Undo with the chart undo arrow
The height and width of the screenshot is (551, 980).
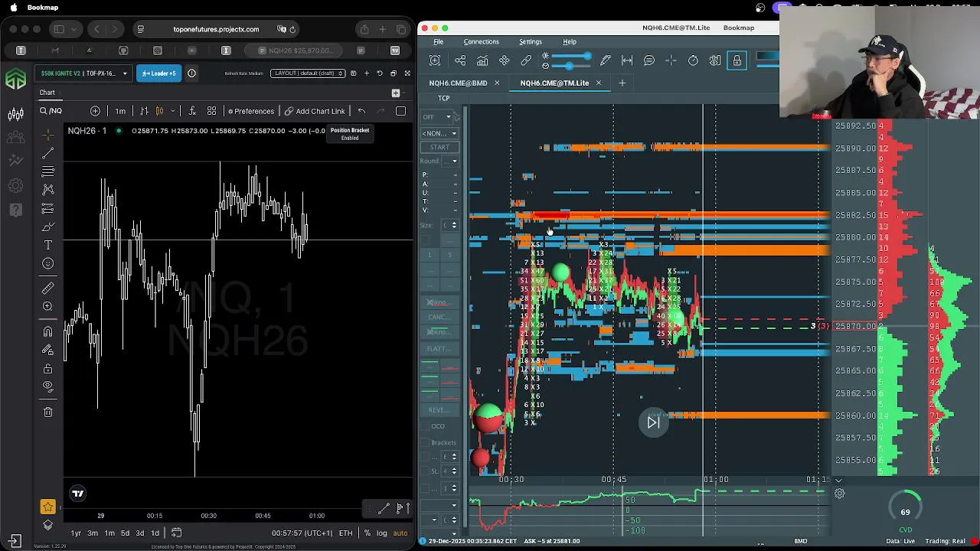click(361, 111)
